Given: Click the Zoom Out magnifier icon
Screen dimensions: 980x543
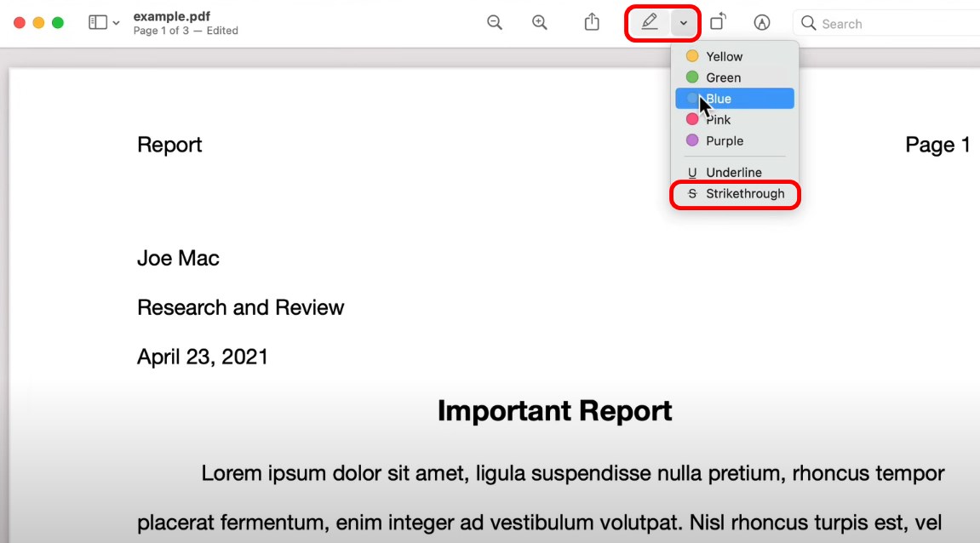Looking at the screenshot, I should 495,22.
